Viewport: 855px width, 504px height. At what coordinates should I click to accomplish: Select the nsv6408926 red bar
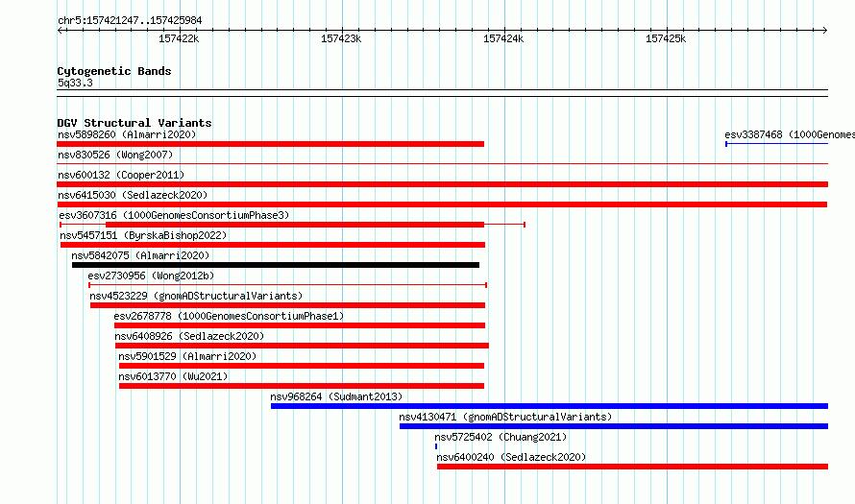[x=302, y=346]
